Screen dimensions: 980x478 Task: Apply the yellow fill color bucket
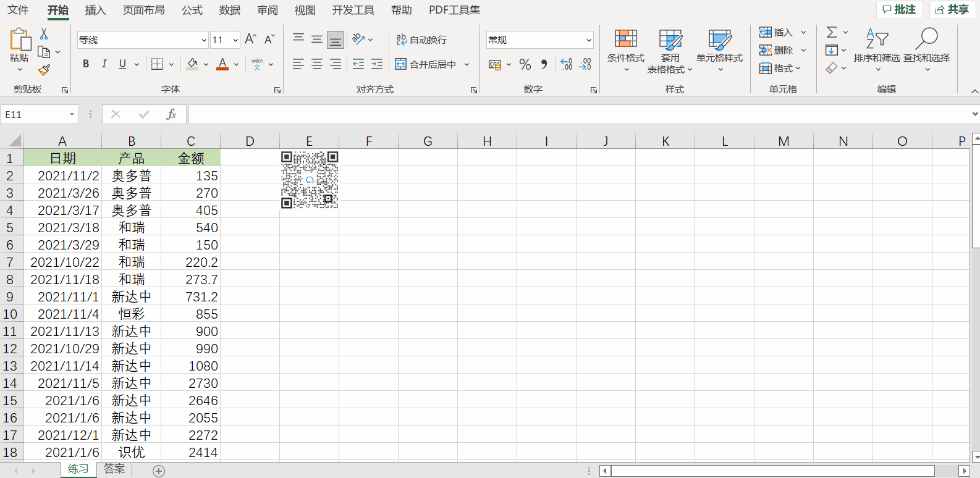pos(192,64)
